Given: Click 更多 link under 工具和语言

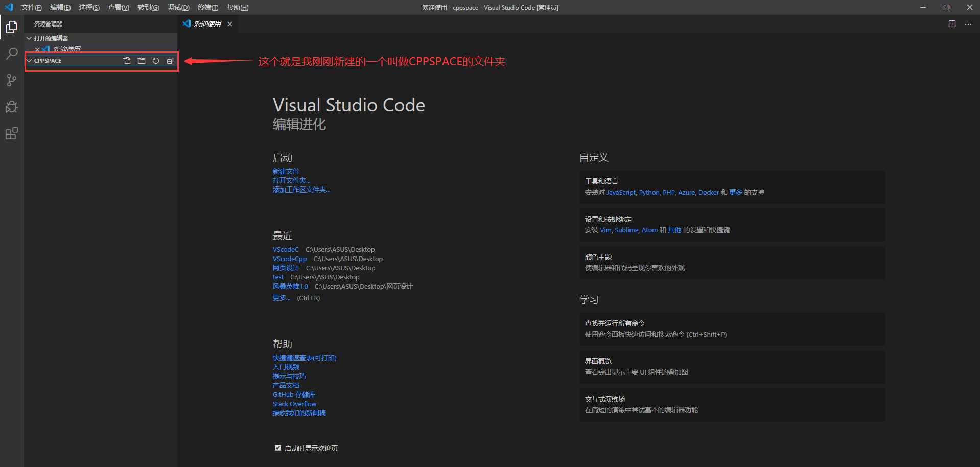Looking at the screenshot, I should [736, 192].
